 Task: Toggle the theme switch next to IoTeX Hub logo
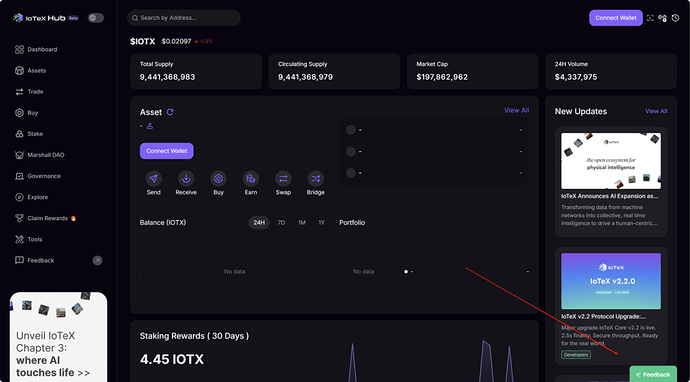(95, 18)
